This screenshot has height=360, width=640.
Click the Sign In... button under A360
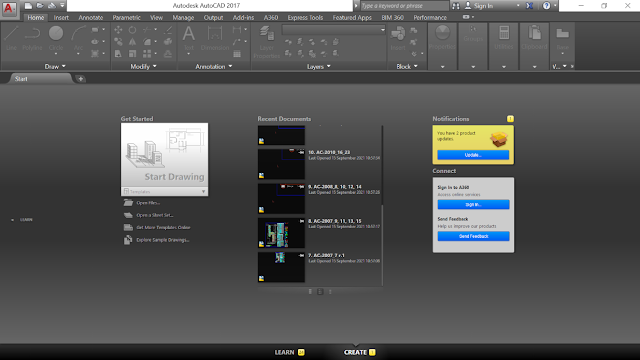473,204
